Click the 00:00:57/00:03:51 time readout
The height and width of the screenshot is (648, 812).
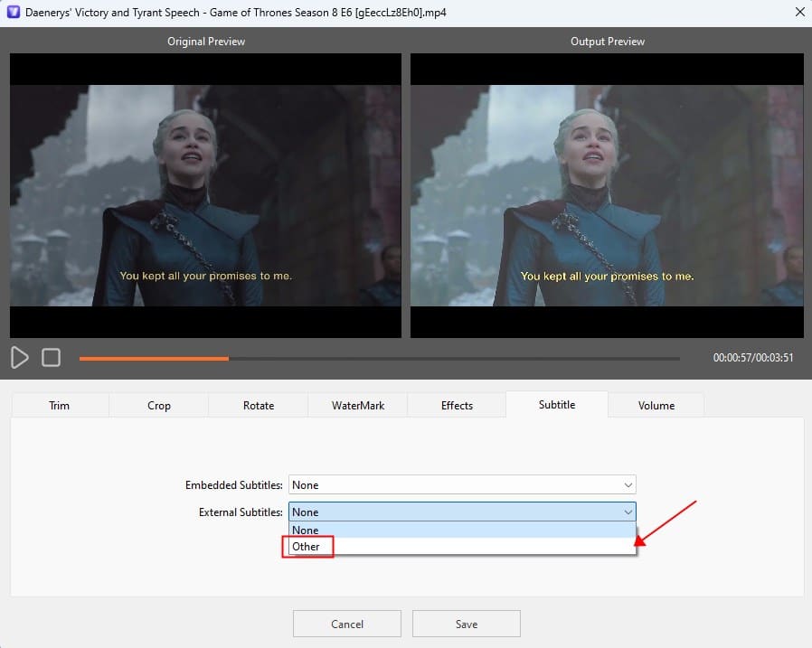point(753,358)
